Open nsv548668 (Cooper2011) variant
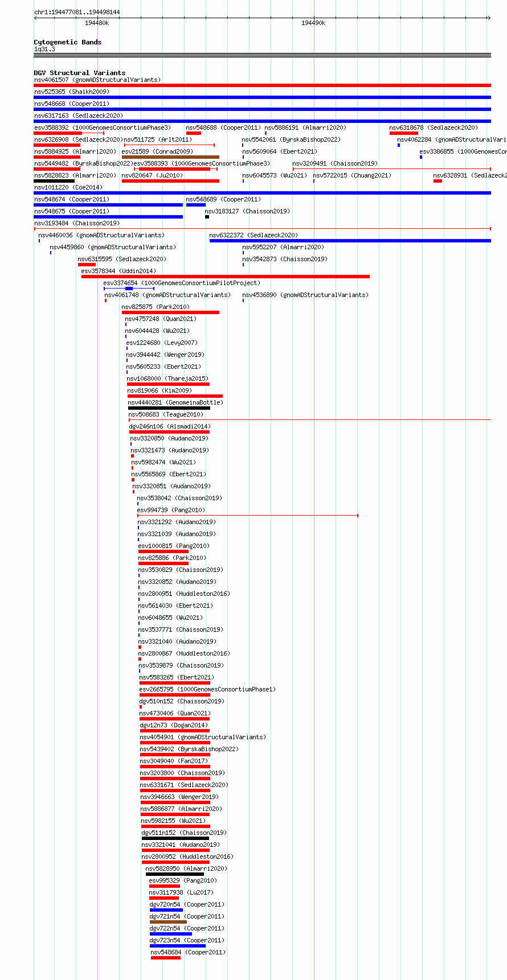507x980 pixels. [x=72, y=104]
